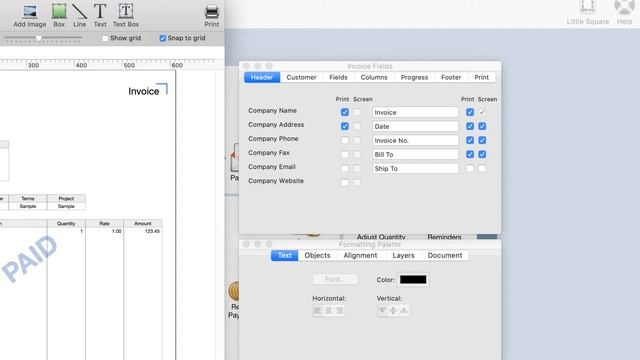Check Print for Company Phone
Screen dimensions: 640x360
345,140
